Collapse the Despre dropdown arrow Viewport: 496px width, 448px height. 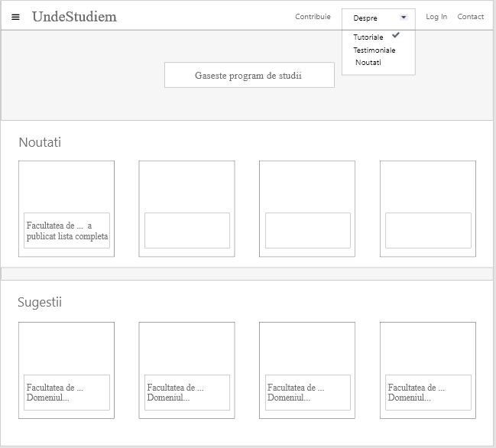coord(404,18)
